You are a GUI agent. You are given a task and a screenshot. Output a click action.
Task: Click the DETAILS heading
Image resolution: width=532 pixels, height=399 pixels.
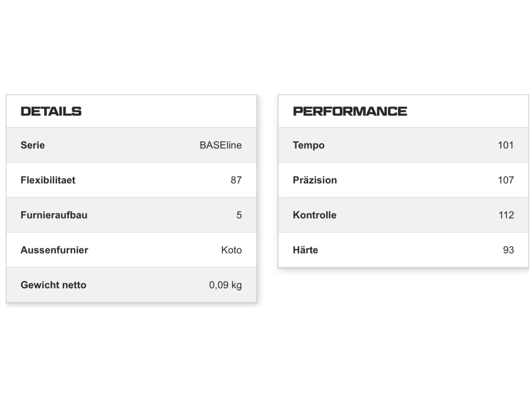(51, 111)
